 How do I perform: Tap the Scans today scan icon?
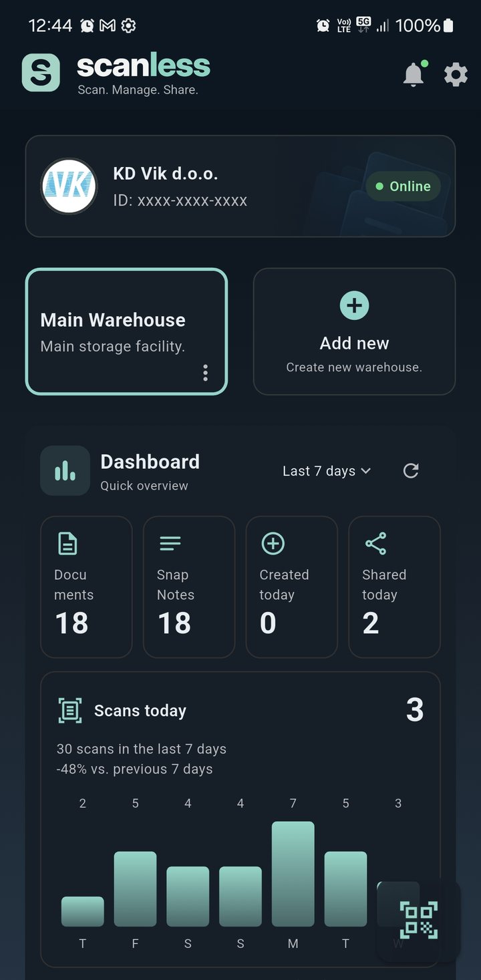[x=70, y=710]
